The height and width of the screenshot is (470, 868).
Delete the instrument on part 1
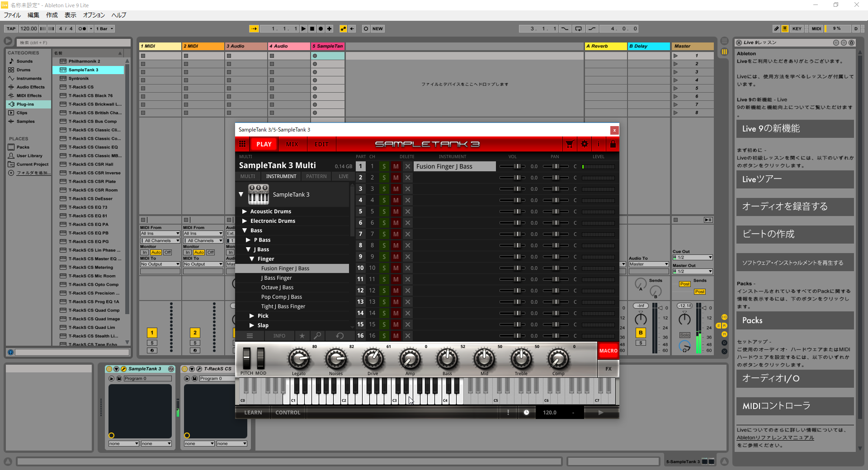click(408, 166)
